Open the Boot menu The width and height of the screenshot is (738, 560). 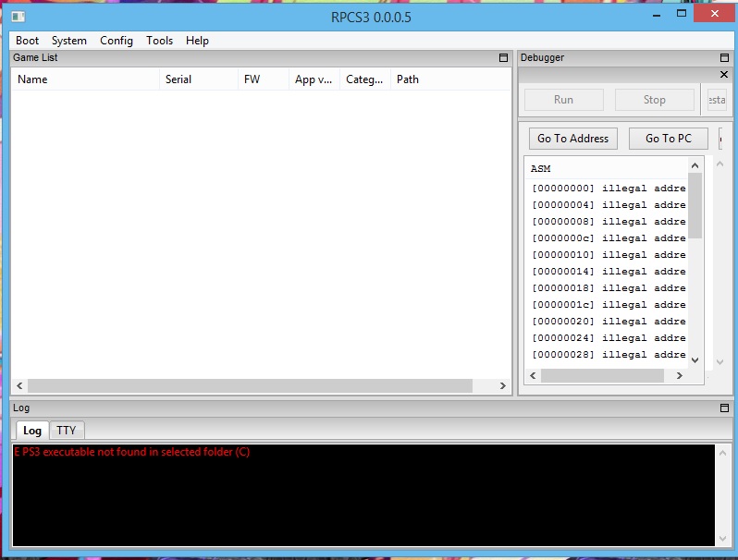tap(28, 41)
